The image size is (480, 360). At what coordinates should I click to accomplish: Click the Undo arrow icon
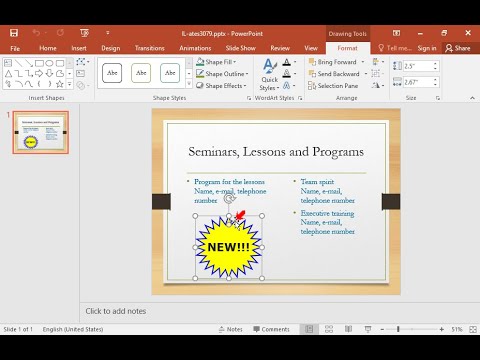[36, 33]
